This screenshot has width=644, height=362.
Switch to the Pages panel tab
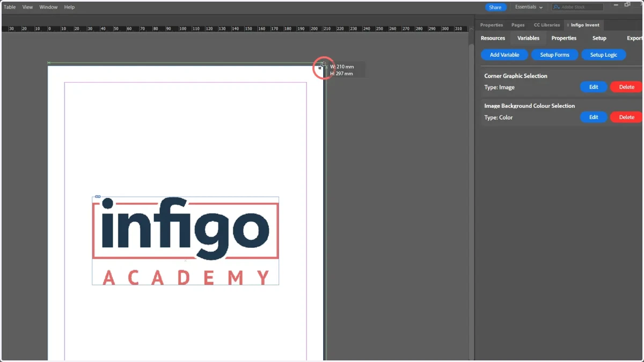518,25
